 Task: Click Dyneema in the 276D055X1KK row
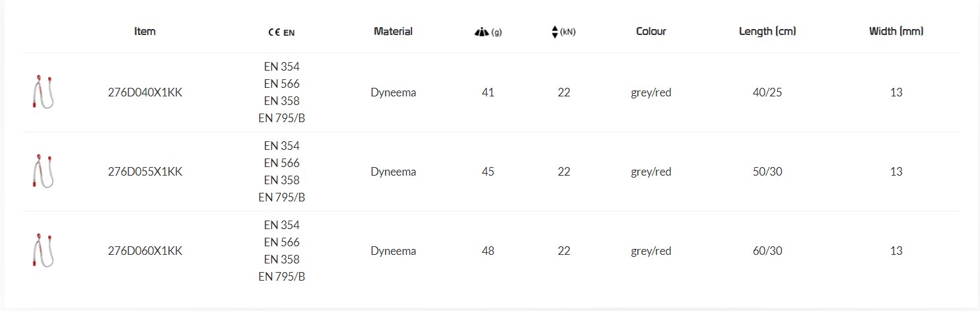(x=393, y=172)
